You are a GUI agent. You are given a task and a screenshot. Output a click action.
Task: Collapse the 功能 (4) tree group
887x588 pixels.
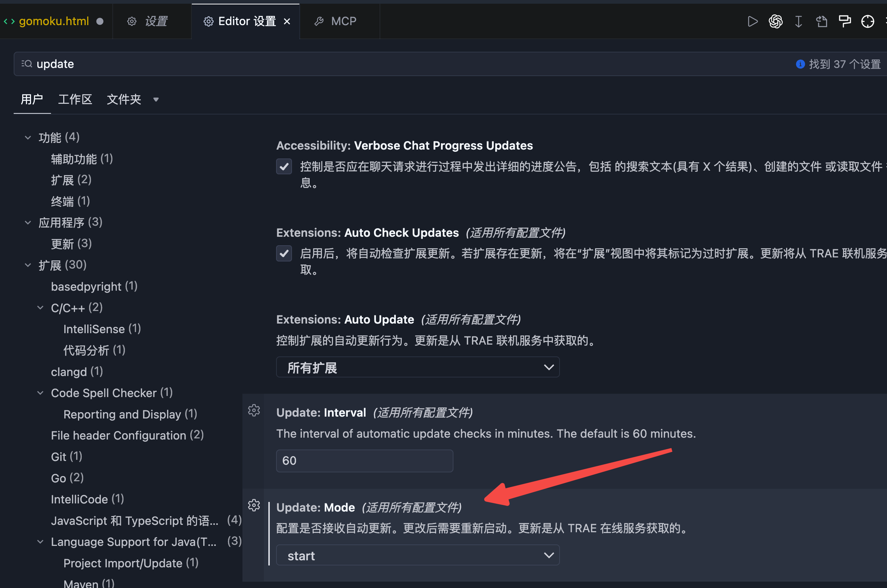coord(28,138)
